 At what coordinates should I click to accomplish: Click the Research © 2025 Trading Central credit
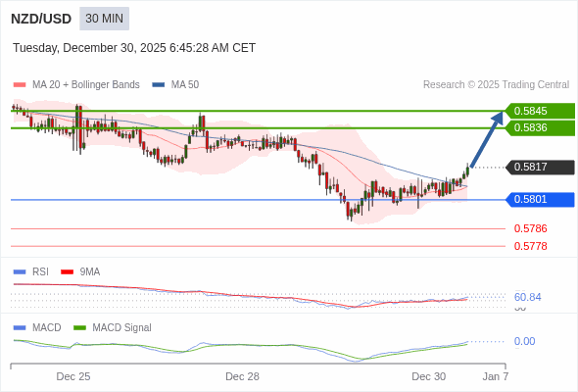496,85
